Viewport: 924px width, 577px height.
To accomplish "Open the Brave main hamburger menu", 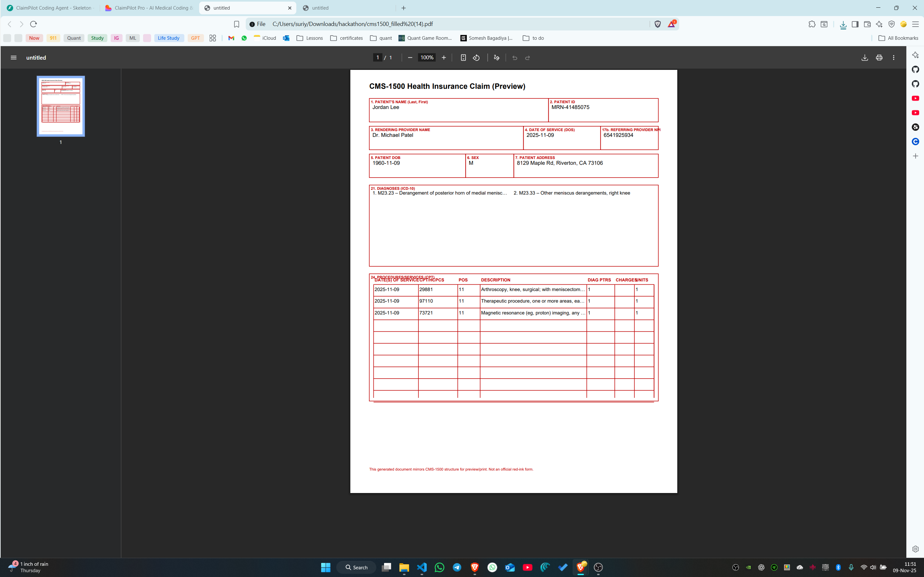I will (x=915, y=24).
